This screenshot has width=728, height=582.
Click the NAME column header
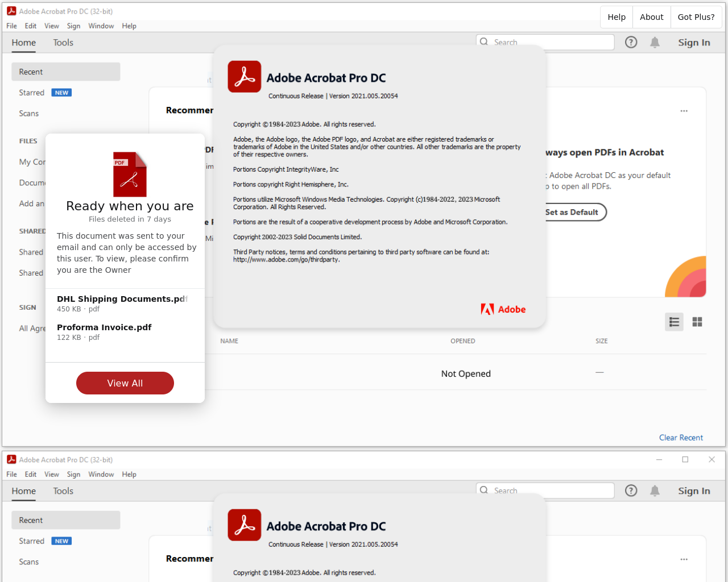tap(229, 341)
